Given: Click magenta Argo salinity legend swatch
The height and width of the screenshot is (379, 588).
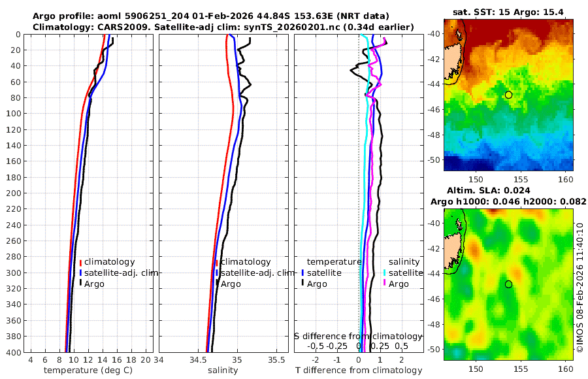Looking at the screenshot, I should [385, 284].
